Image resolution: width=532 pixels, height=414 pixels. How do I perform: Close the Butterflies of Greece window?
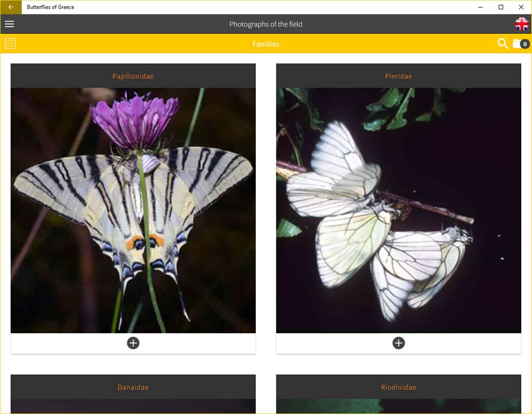[521, 7]
